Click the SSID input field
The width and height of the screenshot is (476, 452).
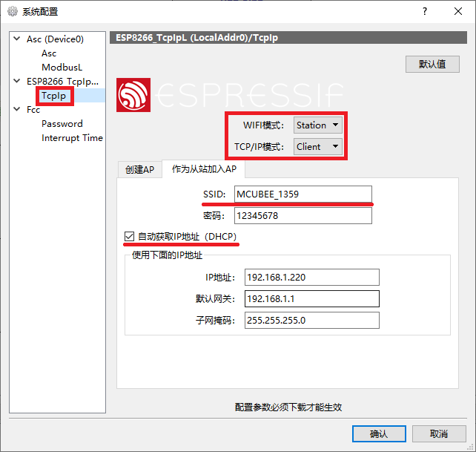[x=302, y=194]
